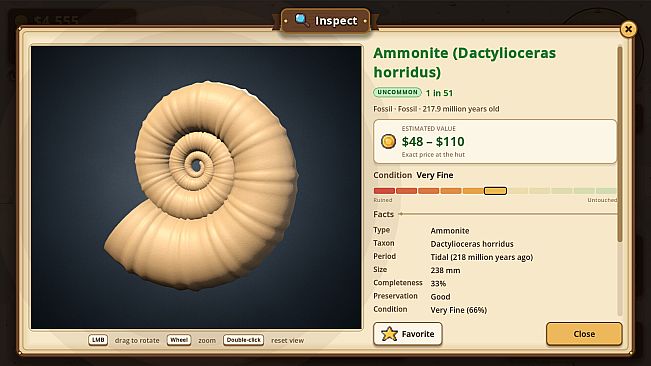Screen dimensions: 651x366
Task: Click the star icon on Favorite
Action: point(389,334)
